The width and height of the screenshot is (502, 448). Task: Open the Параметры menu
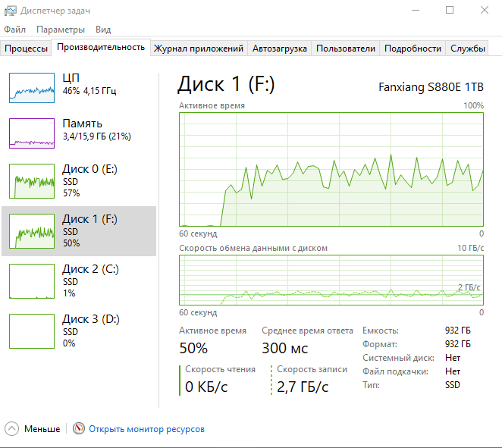coord(60,30)
